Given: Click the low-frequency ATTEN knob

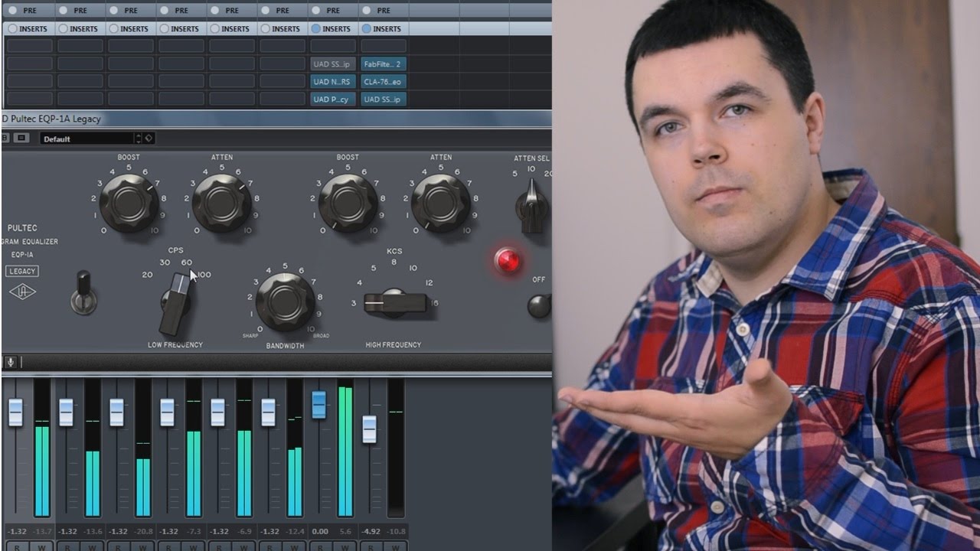Looking at the screenshot, I should [x=222, y=203].
